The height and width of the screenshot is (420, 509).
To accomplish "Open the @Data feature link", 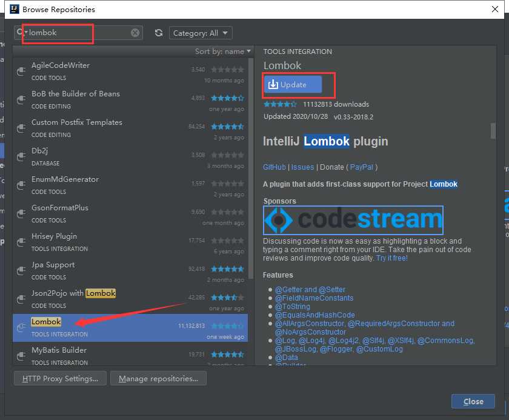I will 286,358.
